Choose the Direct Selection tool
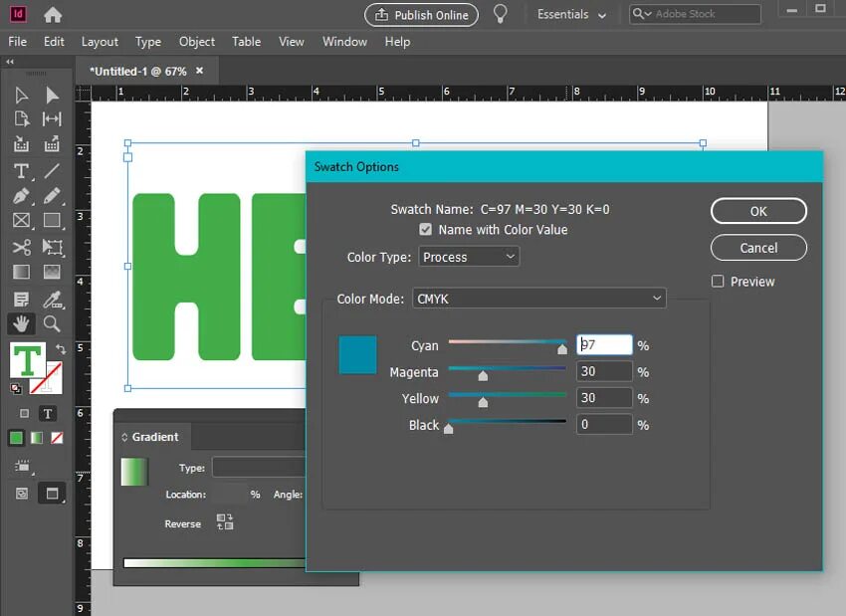The width and height of the screenshot is (846, 616). (x=52, y=95)
